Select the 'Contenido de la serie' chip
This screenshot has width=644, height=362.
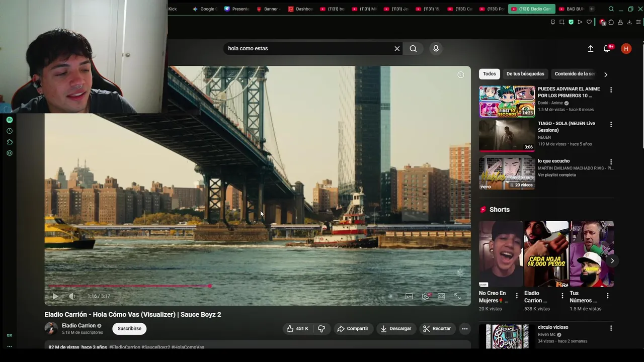coord(575,74)
